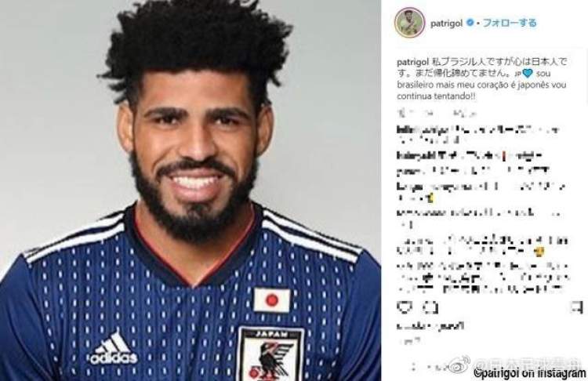
Task: Open patrigol username in post header
Action: (446, 24)
